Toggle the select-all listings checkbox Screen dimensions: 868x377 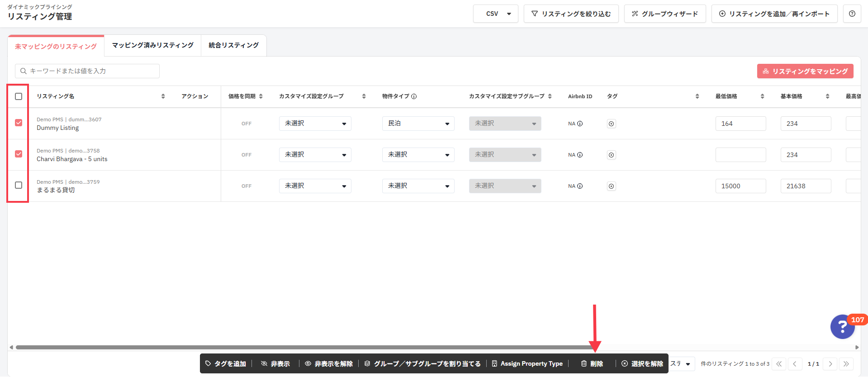pos(19,96)
